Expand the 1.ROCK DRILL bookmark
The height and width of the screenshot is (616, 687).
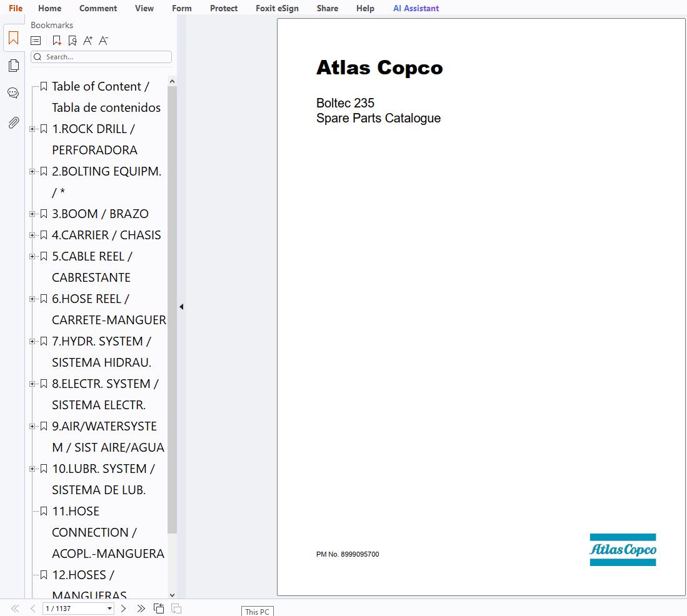(x=32, y=129)
